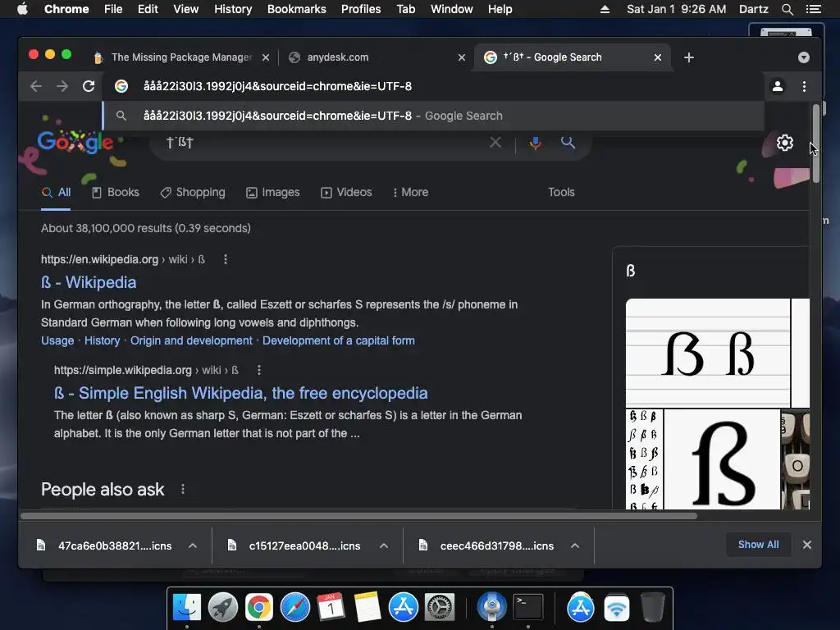The height and width of the screenshot is (630, 840).
Task: Click the Google doodle logo
Action: (x=75, y=143)
